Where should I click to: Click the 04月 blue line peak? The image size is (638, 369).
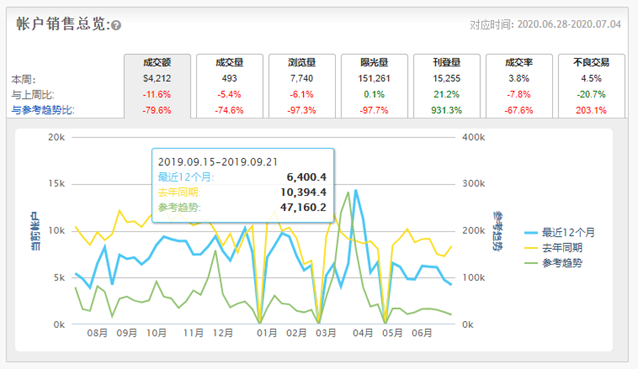click(x=356, y=190)
